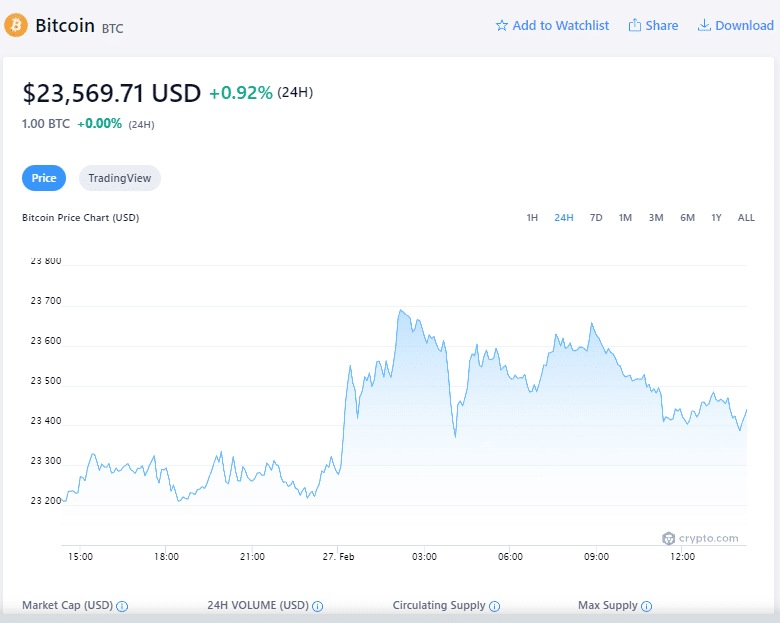Click the Download link text
Image resolution: width=780 pixels, height=623 pixels.
[x=744, y=25]
